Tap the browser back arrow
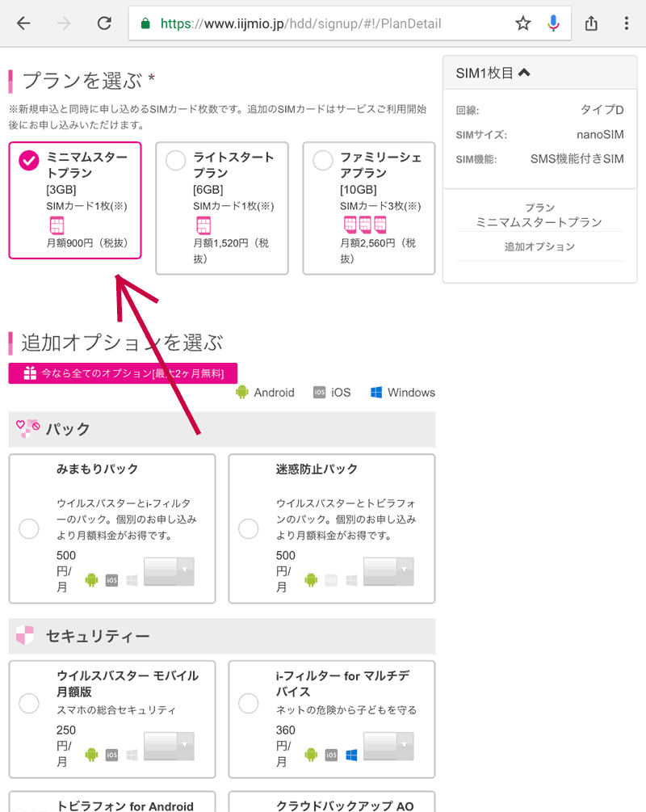The width and height of the screenshot is (646, 812). (23, 23)
